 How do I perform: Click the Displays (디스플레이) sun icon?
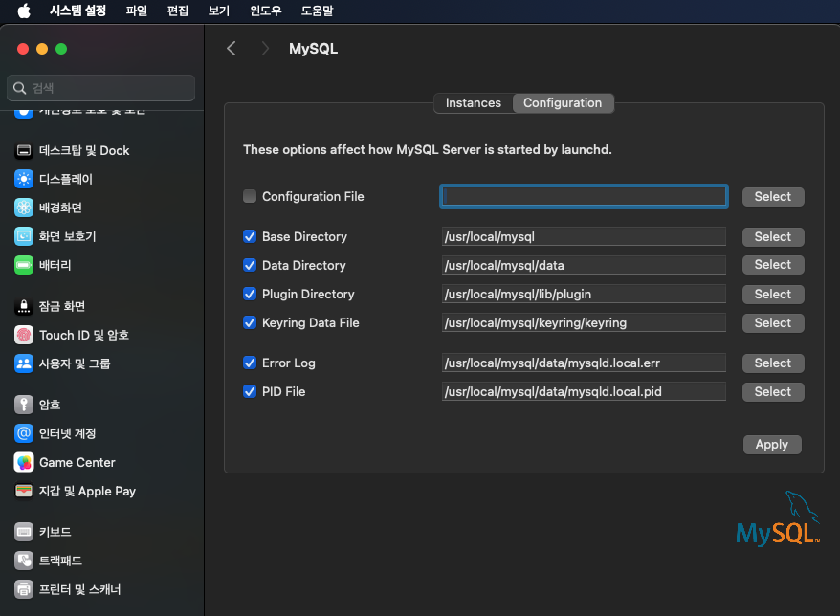click(24, 180)
